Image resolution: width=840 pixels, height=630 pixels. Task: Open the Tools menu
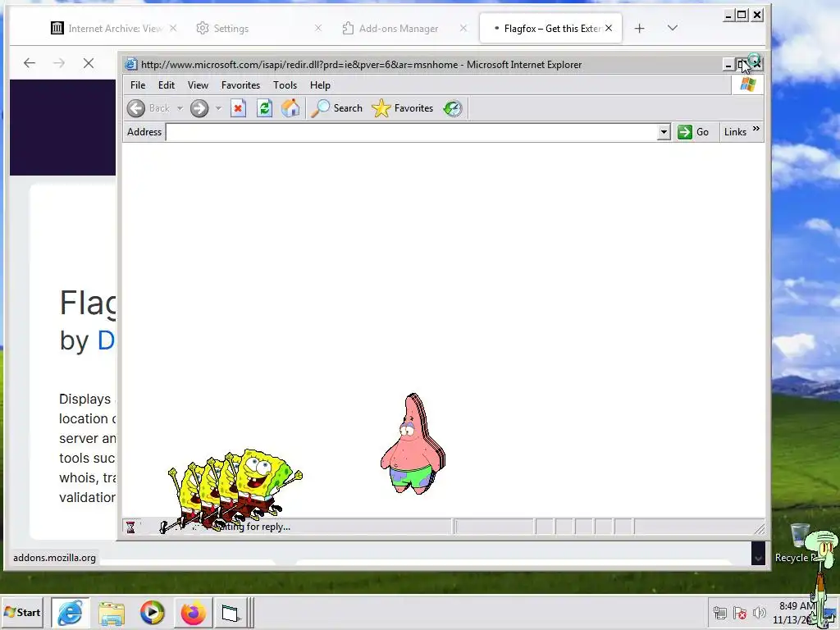coord(285,85)
